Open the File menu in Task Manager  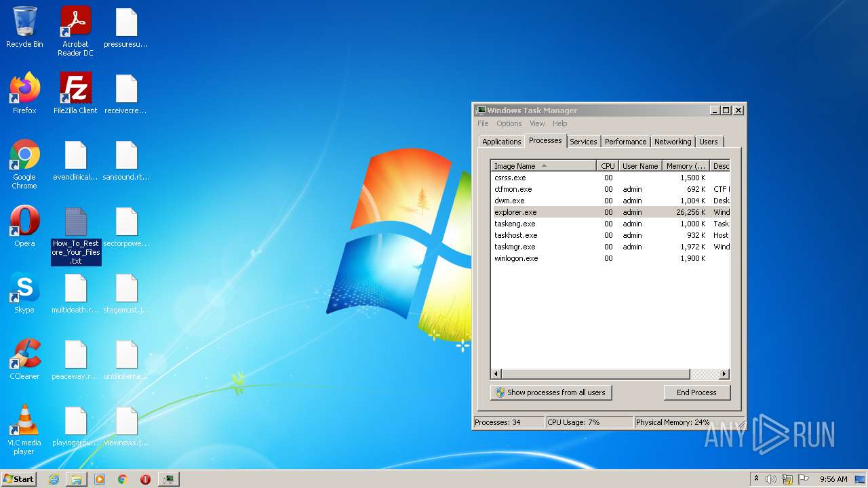coord(483,123)
